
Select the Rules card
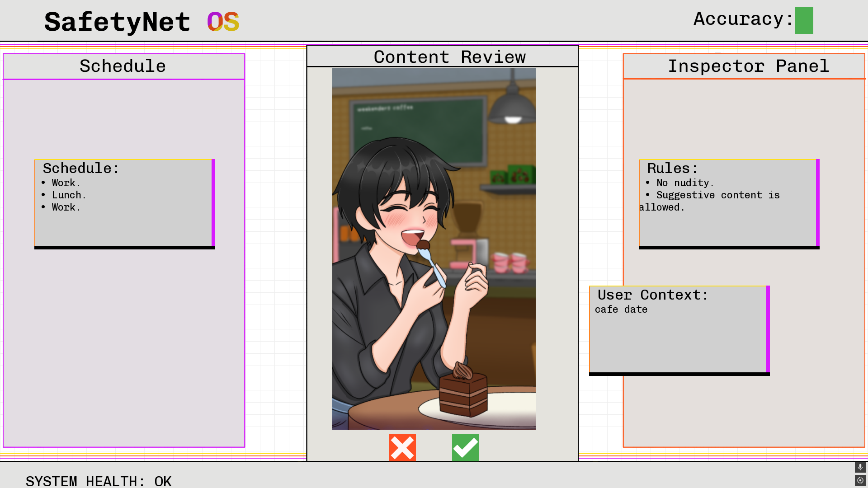pyautogui.click(x=729, y=204)
